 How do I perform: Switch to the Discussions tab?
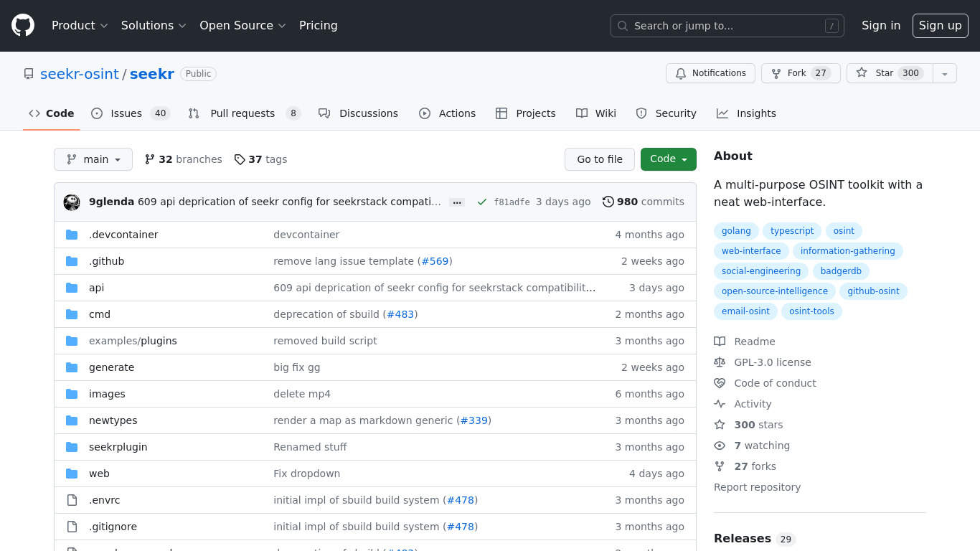point(358,113)
